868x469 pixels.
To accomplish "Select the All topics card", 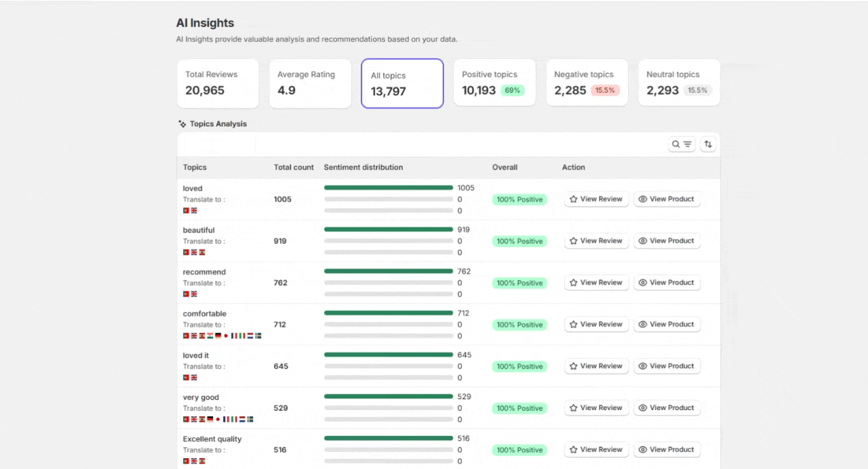I will (402, 83).
